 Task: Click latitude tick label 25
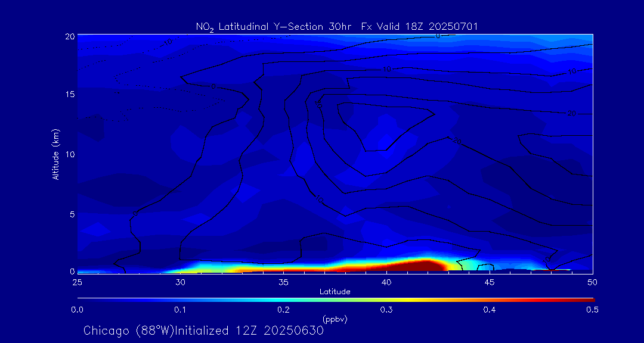(77, 282)
